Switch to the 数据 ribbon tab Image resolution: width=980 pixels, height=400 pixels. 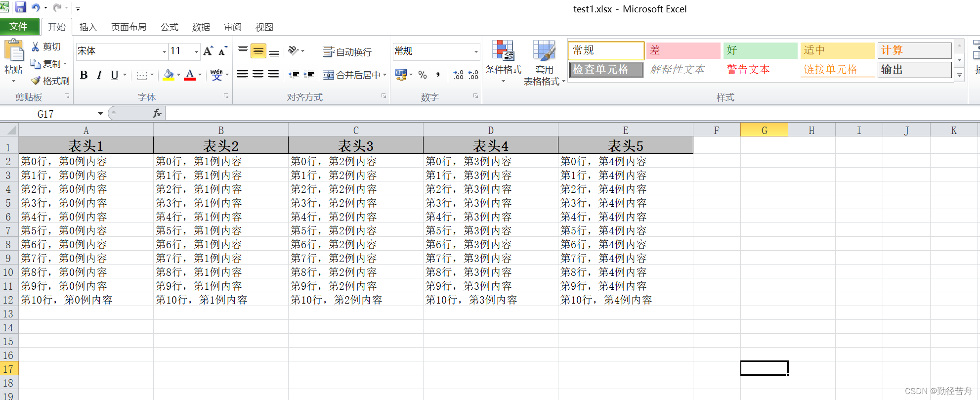[x=201, y=27]
